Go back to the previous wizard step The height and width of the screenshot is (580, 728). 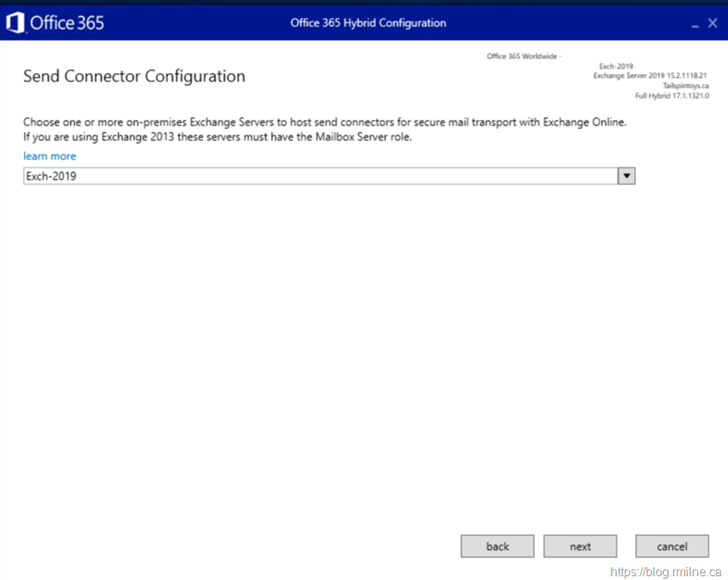coord(497,546)
